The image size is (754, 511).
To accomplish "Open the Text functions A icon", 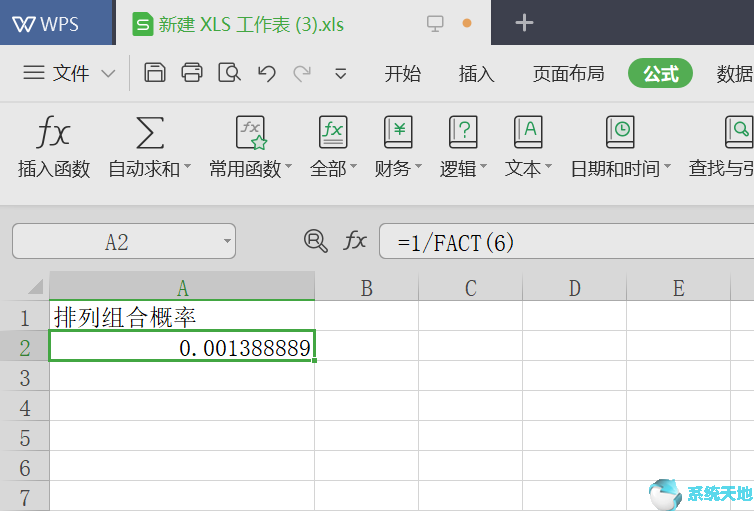I will 528,132.
